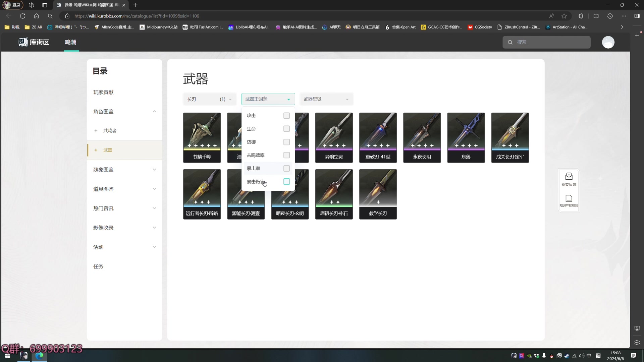Open the 永夜长明 weapon card
644x362 pixels.
pyautogui.click(x=422, y=138)
